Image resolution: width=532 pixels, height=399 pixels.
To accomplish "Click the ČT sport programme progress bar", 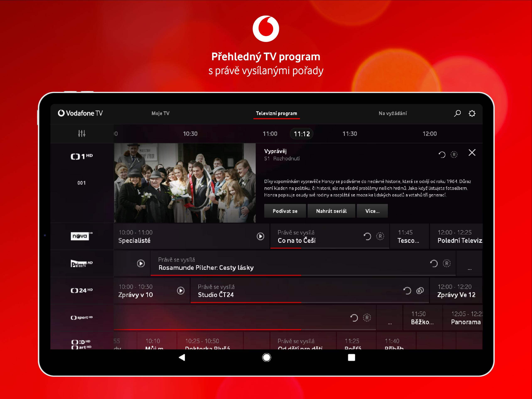I will click(245, 329).
